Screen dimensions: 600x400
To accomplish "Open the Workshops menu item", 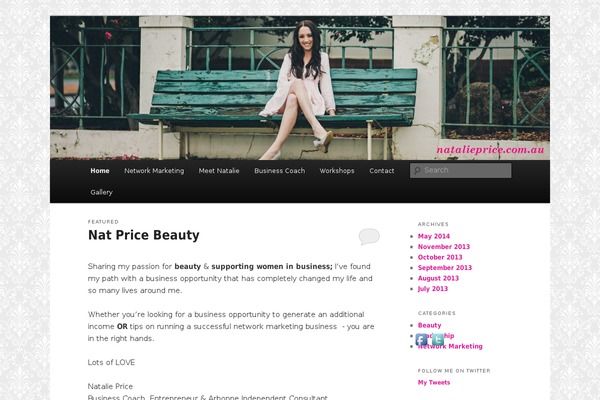I will (x=337, y=171).
